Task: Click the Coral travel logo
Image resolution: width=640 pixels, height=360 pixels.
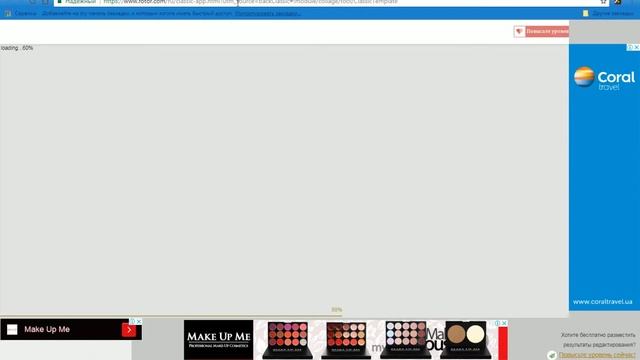Action: [x=604, y=78]
